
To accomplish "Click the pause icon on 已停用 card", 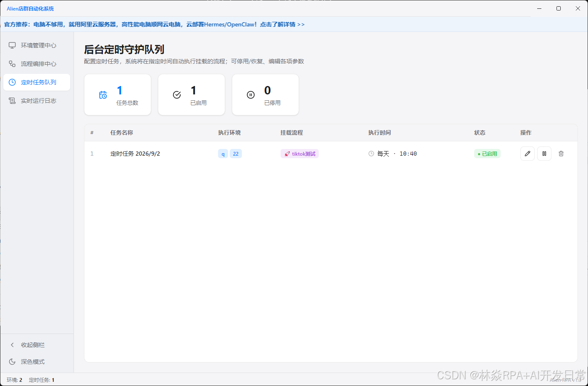I will point(251,95).
